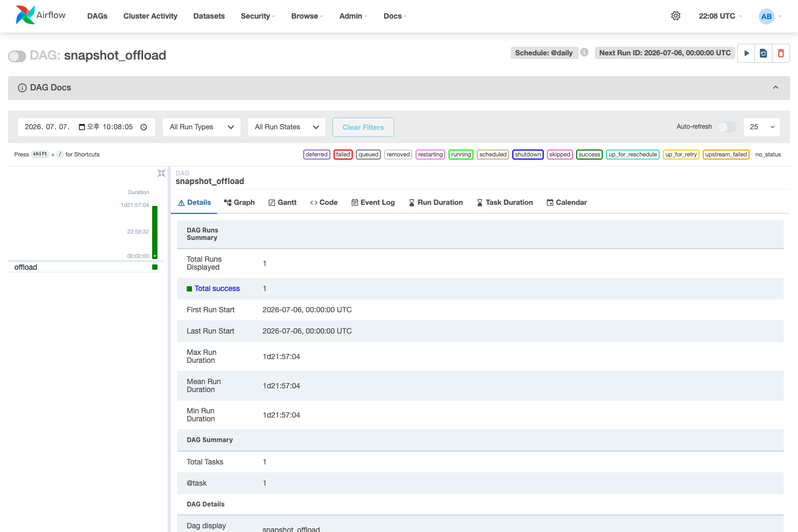
Task: Click the Clear Filters button
Action: [363, 127]
